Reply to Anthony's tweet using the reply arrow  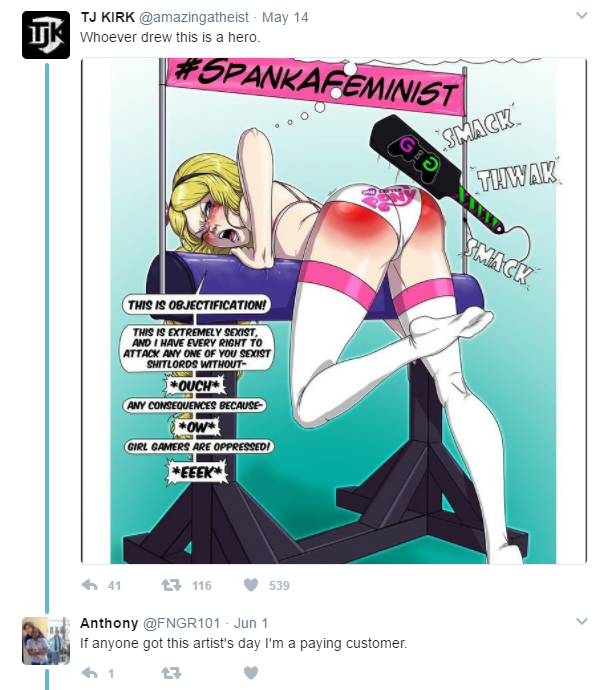(x=90, y=673)
